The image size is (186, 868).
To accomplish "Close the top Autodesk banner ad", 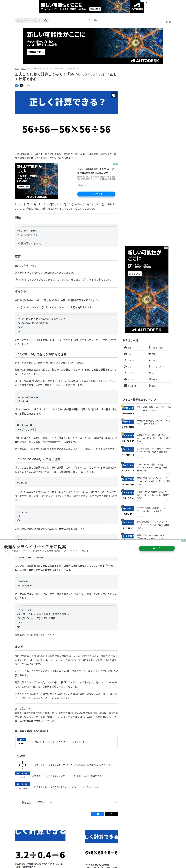I will click(146, 3).
